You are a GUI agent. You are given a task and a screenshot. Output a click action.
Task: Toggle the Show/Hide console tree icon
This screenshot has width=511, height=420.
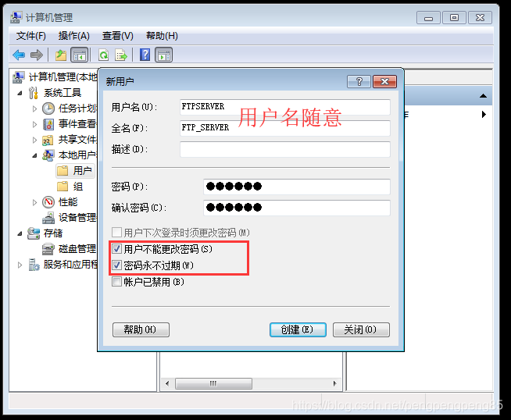pos(80,55)
